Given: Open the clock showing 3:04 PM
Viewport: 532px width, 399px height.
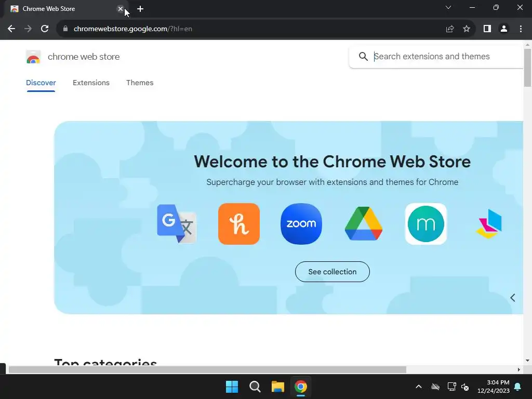Looking at the screenshot, I should coord(494,387).
